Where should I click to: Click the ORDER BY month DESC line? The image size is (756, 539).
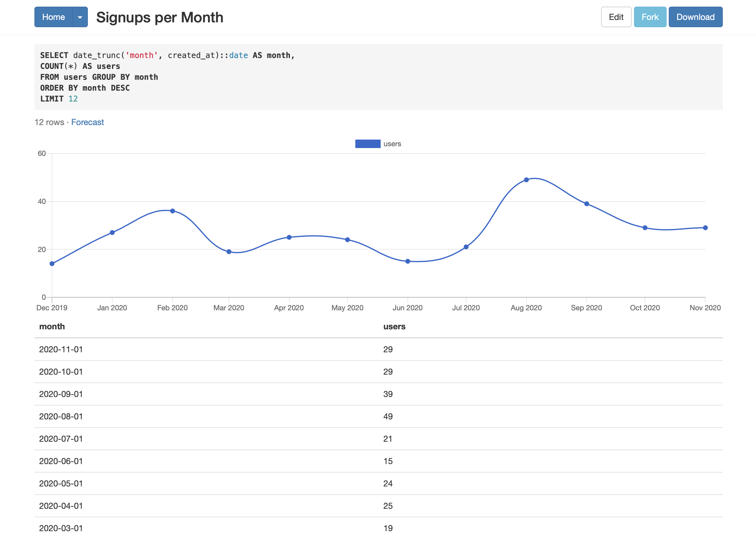pos(85,88)
